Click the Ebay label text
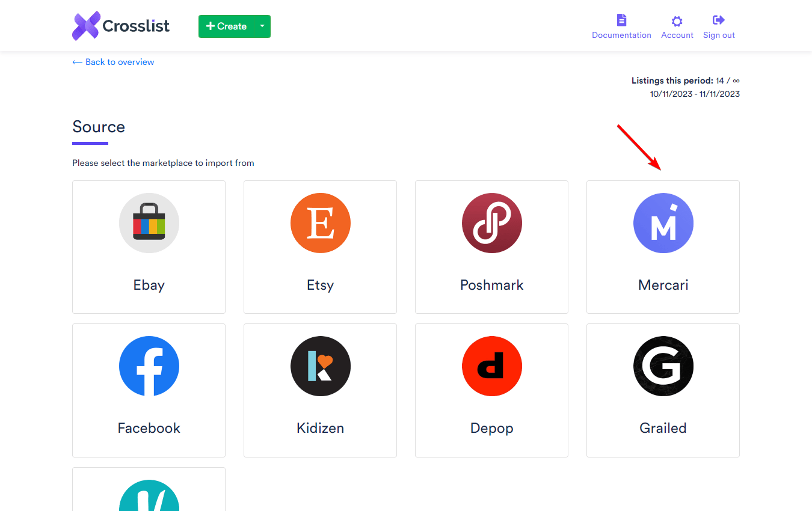Image resolution: width=812 pixels, height=511 pixels. tap(149, 285)
